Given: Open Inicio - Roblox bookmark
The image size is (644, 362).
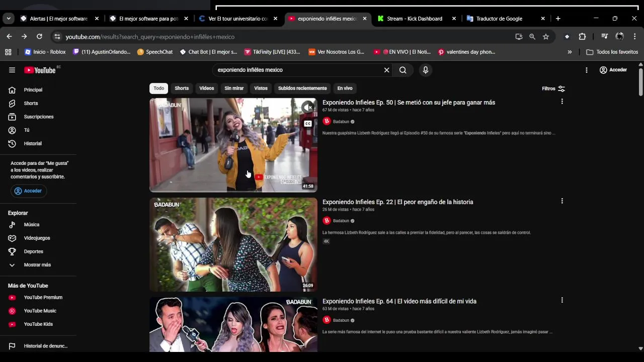Looking at the screenshot, I should click(45, 52).
